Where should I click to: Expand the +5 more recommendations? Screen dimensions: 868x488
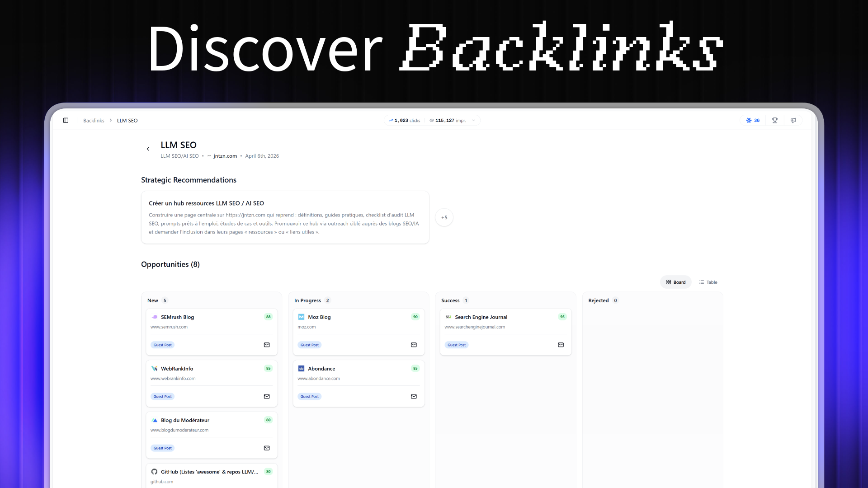pos(444,217)
